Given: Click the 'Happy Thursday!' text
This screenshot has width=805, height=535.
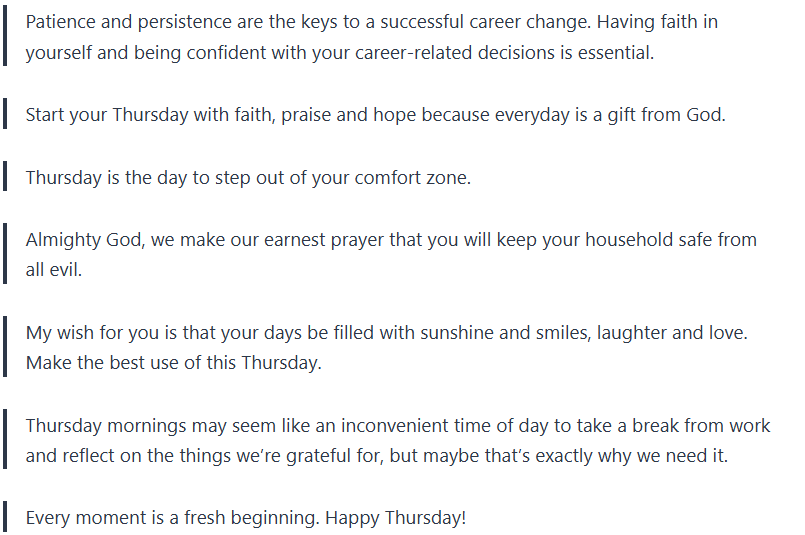Looking at the screenshot, I should [396, 519].
